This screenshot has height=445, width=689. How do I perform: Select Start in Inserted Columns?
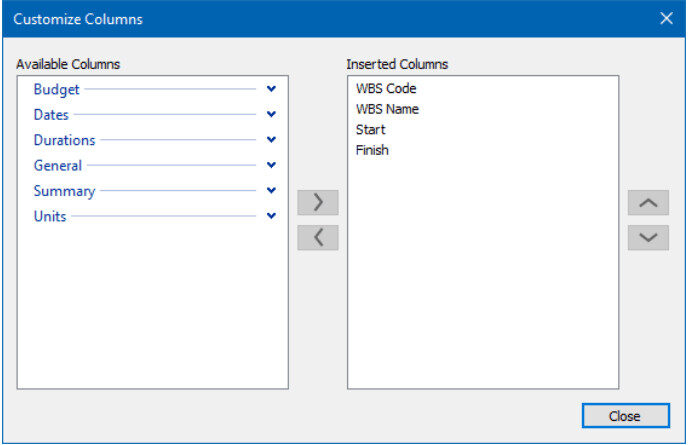pos(370,130)
